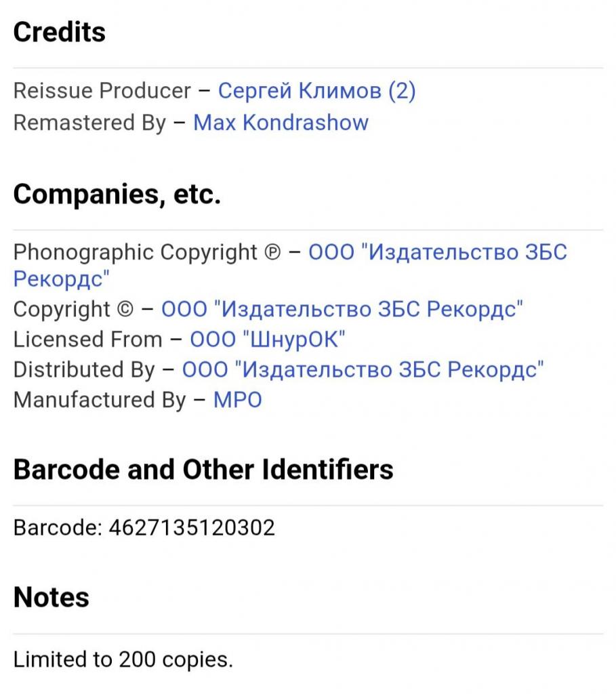The height and width of the screenshot is (694, 616).
Task: Click the Licensed From label text
Action: coord(88,340)
